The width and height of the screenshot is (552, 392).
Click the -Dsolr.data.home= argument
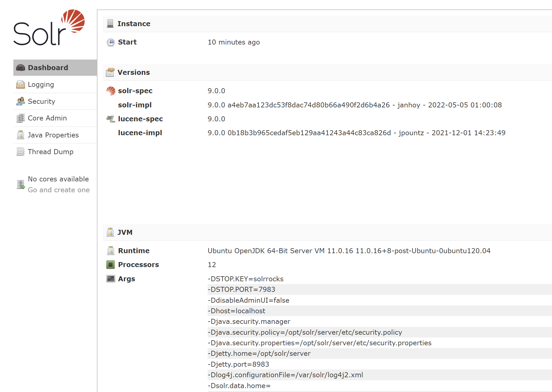239,386
